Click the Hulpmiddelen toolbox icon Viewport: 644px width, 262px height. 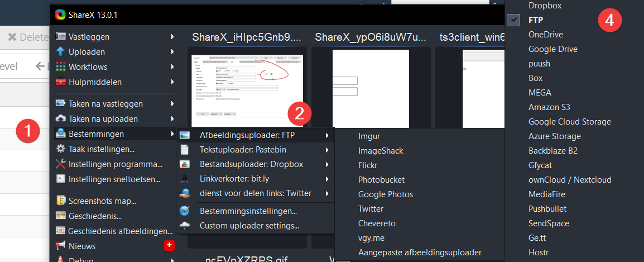pyautogui.click(x=61, y=82)
